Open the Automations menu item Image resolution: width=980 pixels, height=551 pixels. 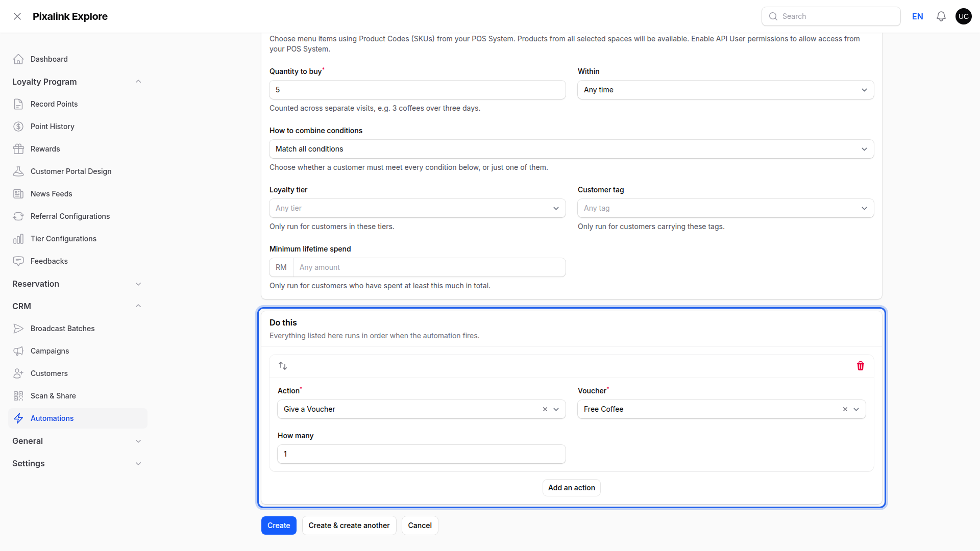[78, 418]
